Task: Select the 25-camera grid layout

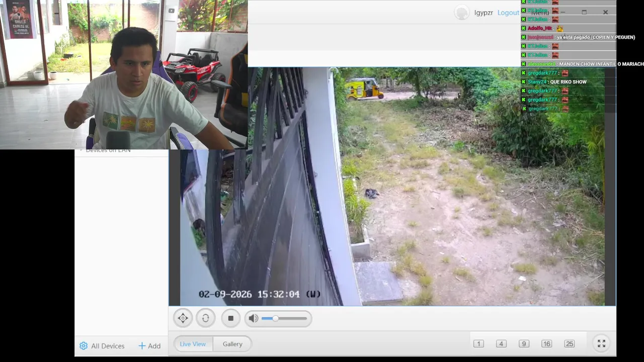Action: 570,344
